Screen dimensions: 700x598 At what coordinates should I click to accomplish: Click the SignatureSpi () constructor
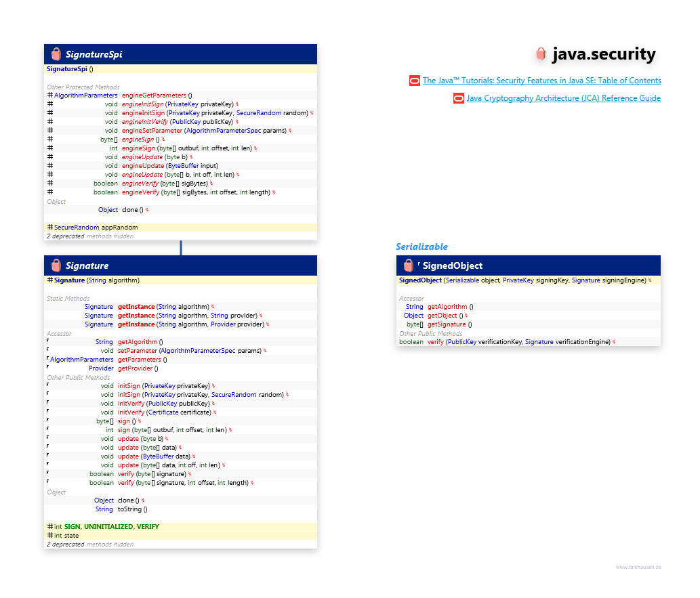coord(70,69)
